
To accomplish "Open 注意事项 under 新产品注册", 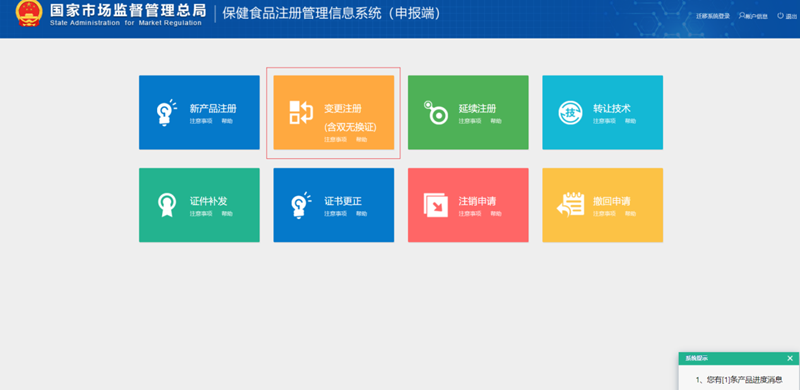I will point(201,121).
